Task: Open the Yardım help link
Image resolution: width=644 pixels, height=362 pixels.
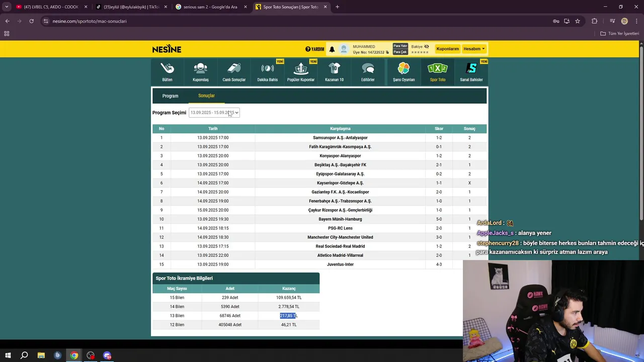Action: click(x=314, y=49)
